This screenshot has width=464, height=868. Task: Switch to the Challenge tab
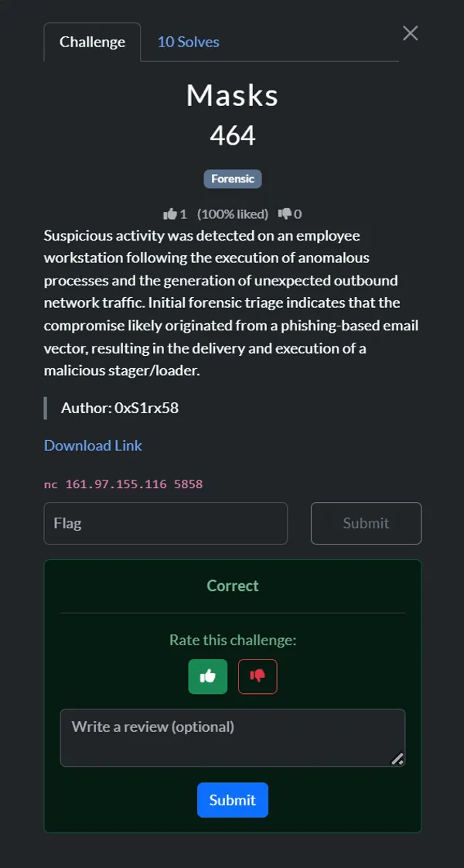92,42
